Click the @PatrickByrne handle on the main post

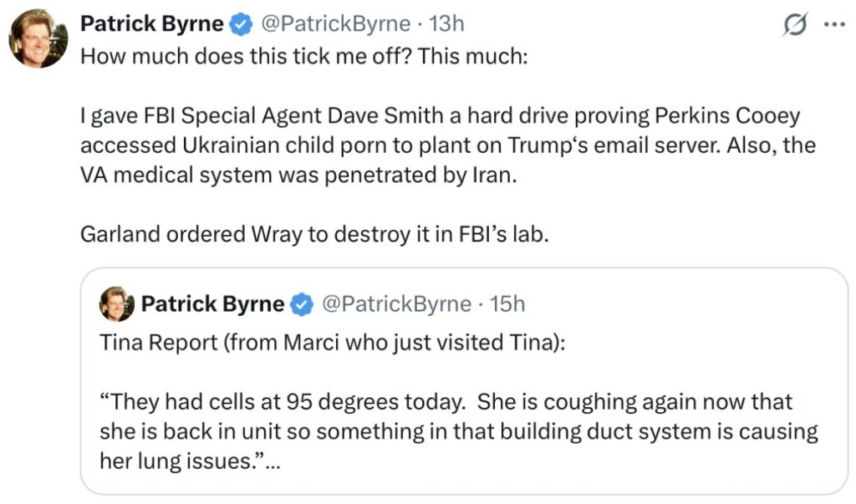[x=336, y=25]
